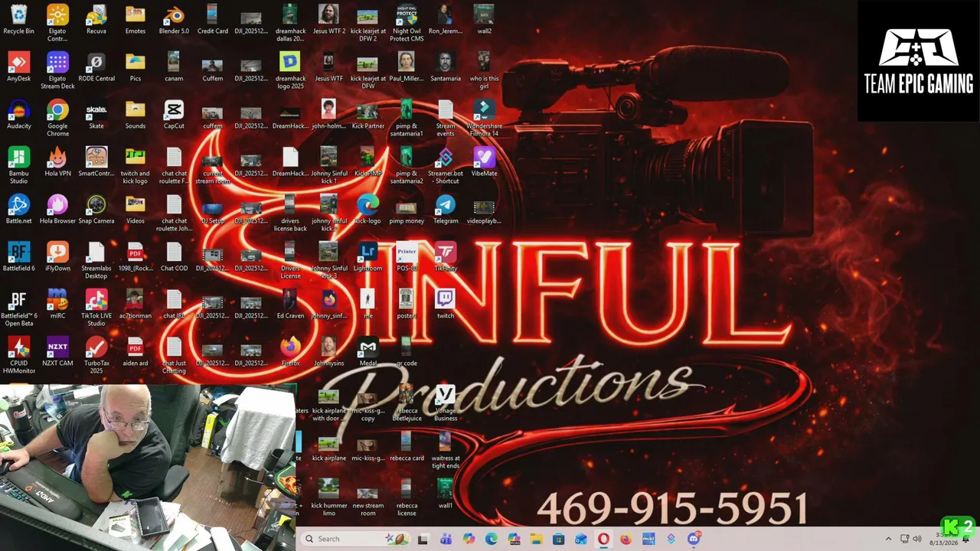Launch the mIRC desktop shortcut

(57, 305)
